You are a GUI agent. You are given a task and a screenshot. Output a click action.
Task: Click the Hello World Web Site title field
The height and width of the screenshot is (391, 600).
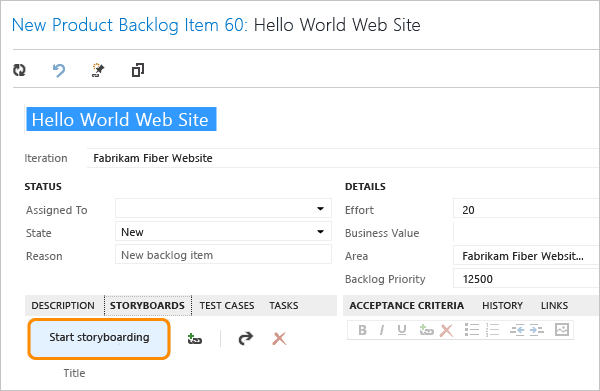(x=121, y=119)
